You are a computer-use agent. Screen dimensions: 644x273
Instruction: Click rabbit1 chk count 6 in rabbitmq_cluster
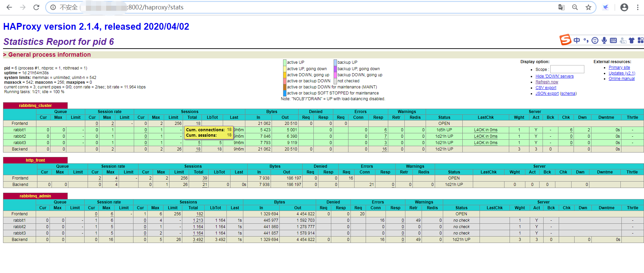[x=571, y=130]
